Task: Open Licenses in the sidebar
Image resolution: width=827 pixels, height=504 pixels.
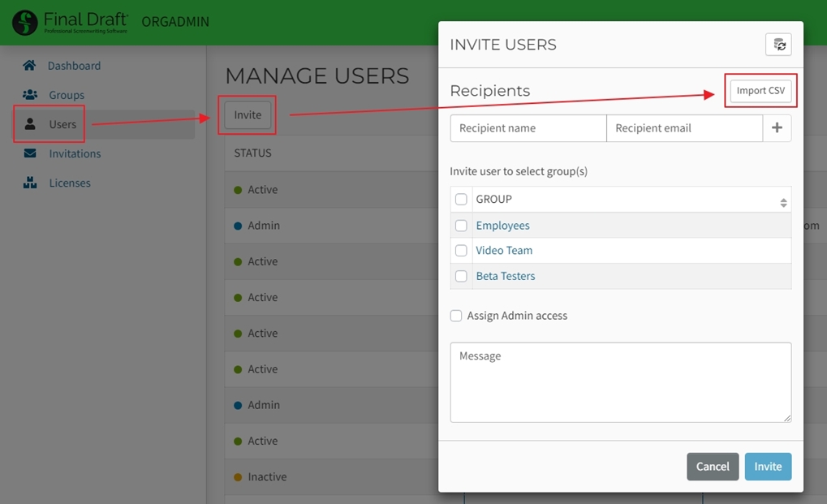Action: (70, 183)
